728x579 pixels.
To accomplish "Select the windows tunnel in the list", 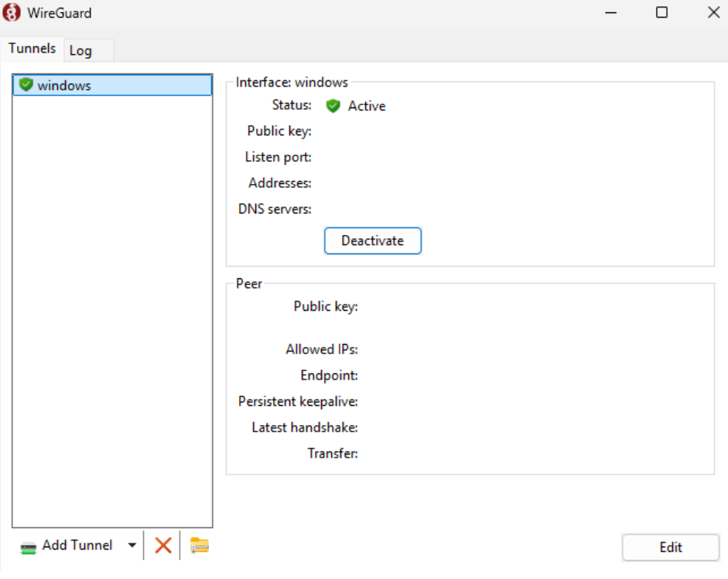I will pyautogui.click(x=113, y=85).
